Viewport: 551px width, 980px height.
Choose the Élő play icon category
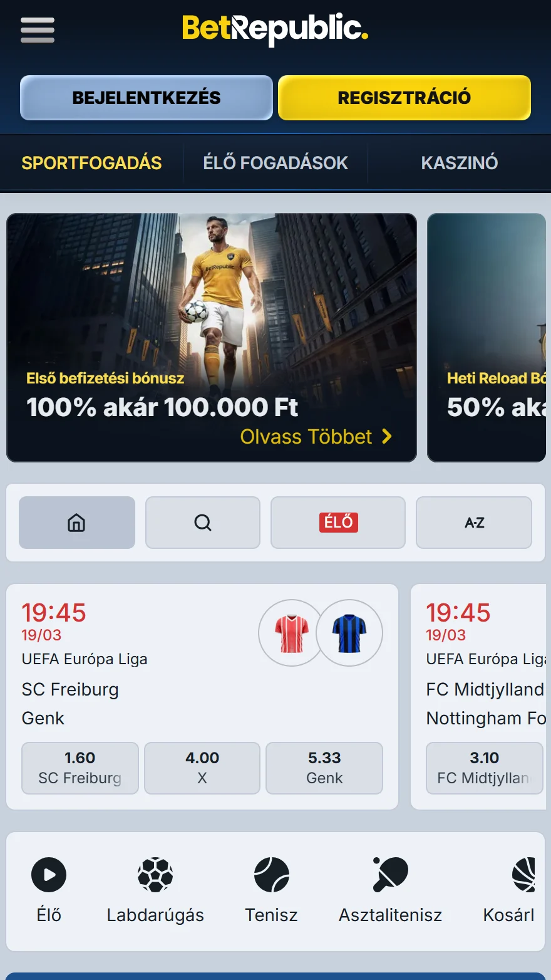point(49,875)
